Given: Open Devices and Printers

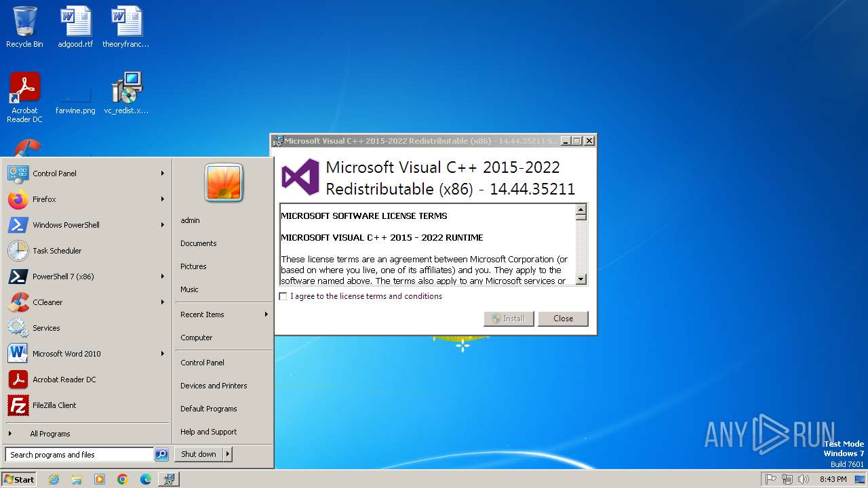Looking at the screenshot, I should point(224,386).
